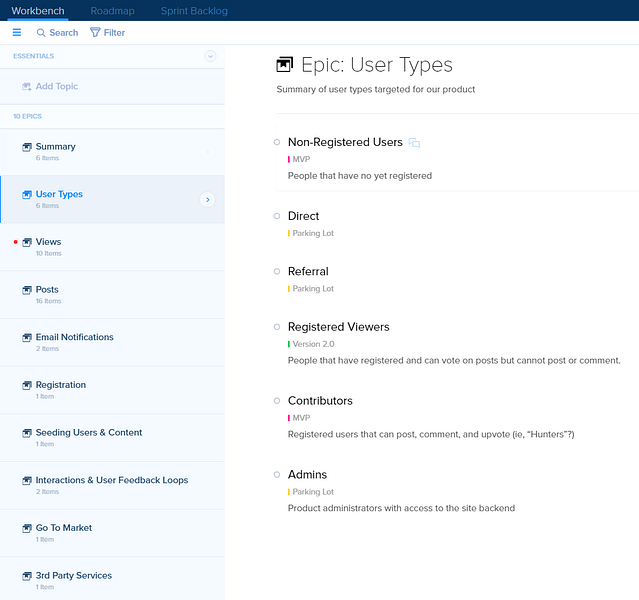This screenshot has height=600, width=639.
Task: Toggle the circle next to Contributors
Action: pyautogui.click(x=277, y=401)
